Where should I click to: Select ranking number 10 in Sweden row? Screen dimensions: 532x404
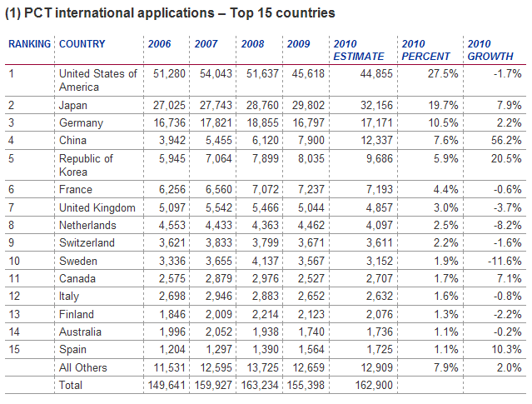point(14,261)
